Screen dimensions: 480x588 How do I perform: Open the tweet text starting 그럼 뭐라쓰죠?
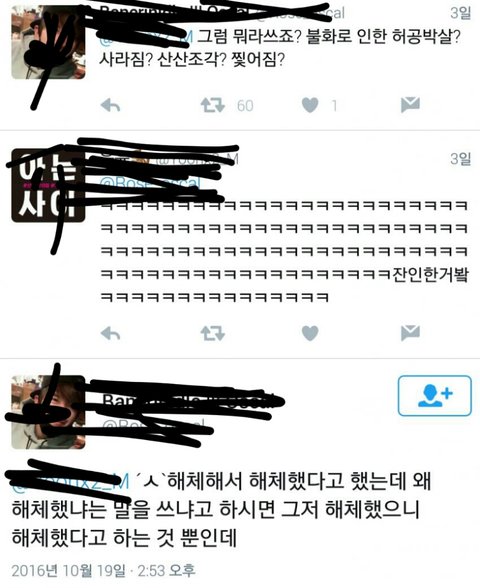(x=279, y=48)
